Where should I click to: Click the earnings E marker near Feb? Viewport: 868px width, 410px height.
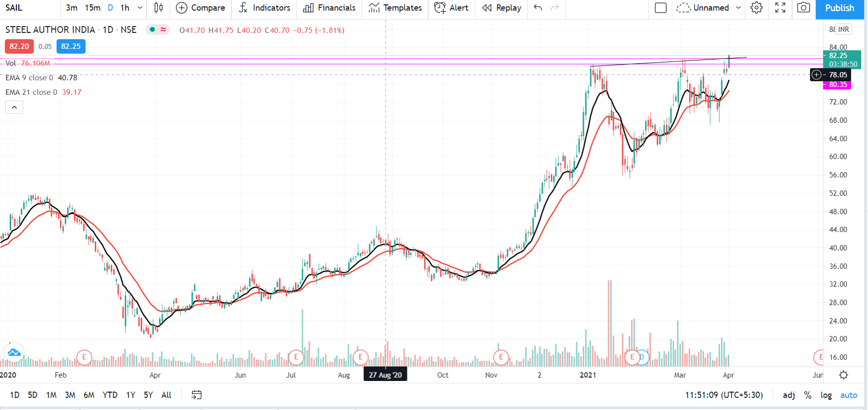coord(84,357)
